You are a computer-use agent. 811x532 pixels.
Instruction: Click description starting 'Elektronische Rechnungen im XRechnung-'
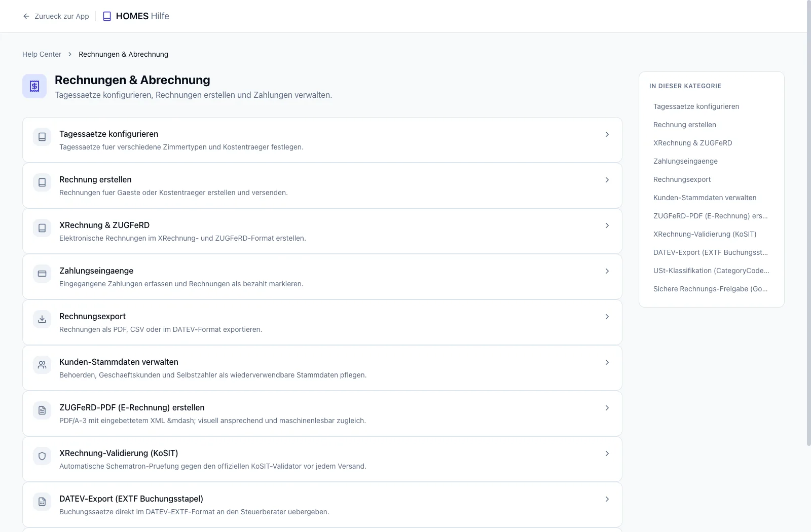click(x=182, y=238)
